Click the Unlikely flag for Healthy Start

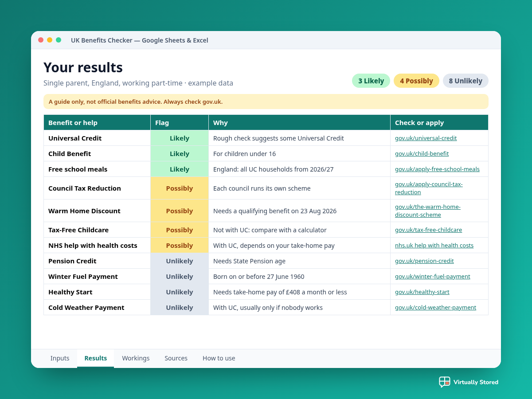point(180,292)
